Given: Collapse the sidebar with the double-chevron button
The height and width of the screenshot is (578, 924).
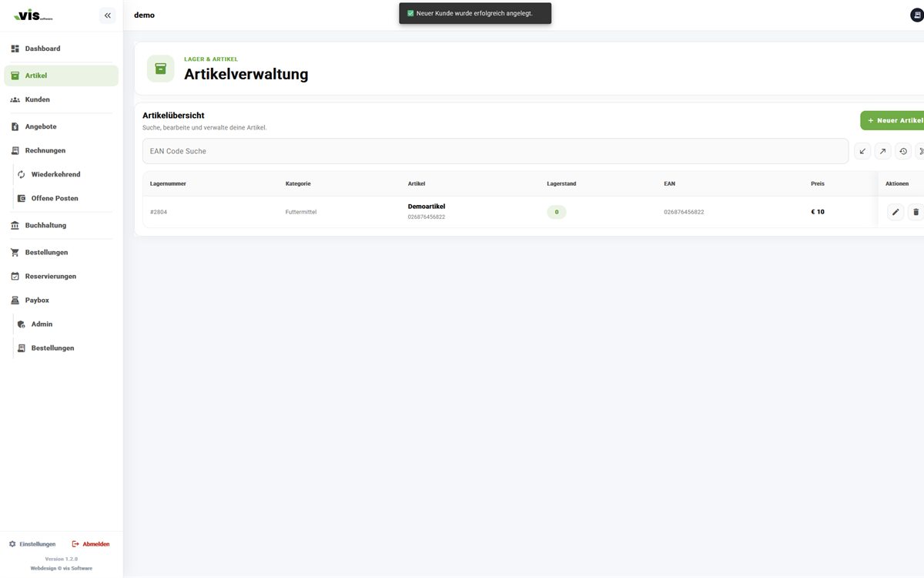Looking at the screenshot, I should tap(107, 15).
